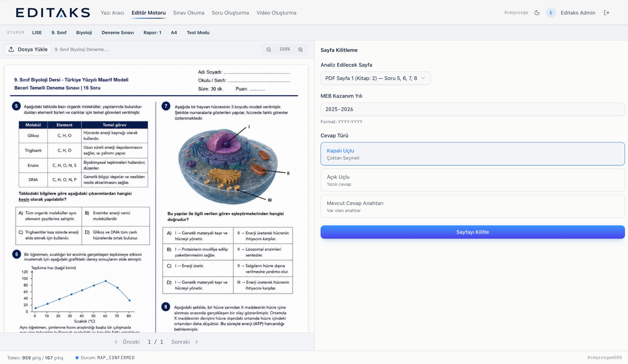
Task: Open the Analiz Edilecek Sayfa dropdown
Action: click(x=375, y=78)
